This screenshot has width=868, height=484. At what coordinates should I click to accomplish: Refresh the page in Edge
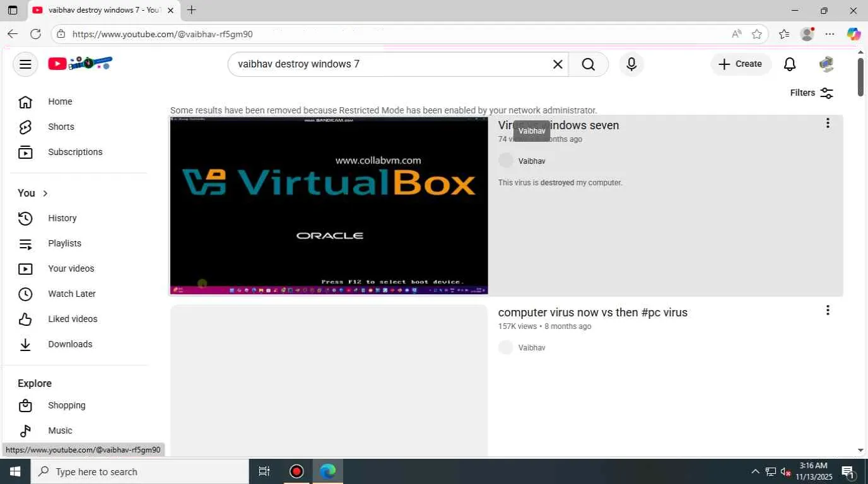(x=35, y=34)
